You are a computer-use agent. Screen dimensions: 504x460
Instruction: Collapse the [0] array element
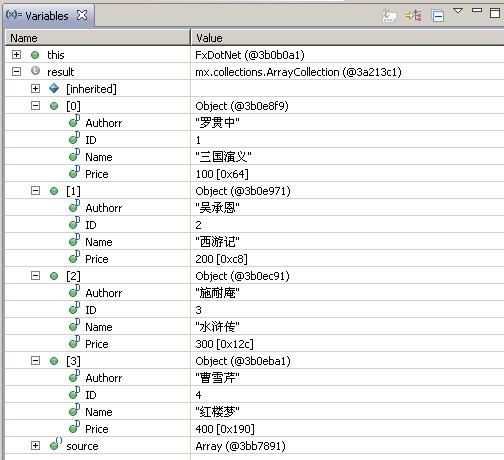pos(35,106)
